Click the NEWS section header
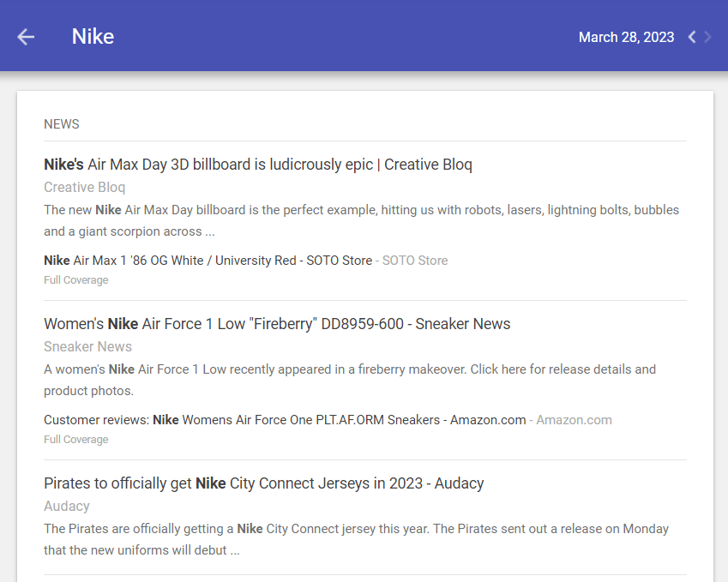The width and height of the screenshot is (728, 582). (x=61, y=124)
